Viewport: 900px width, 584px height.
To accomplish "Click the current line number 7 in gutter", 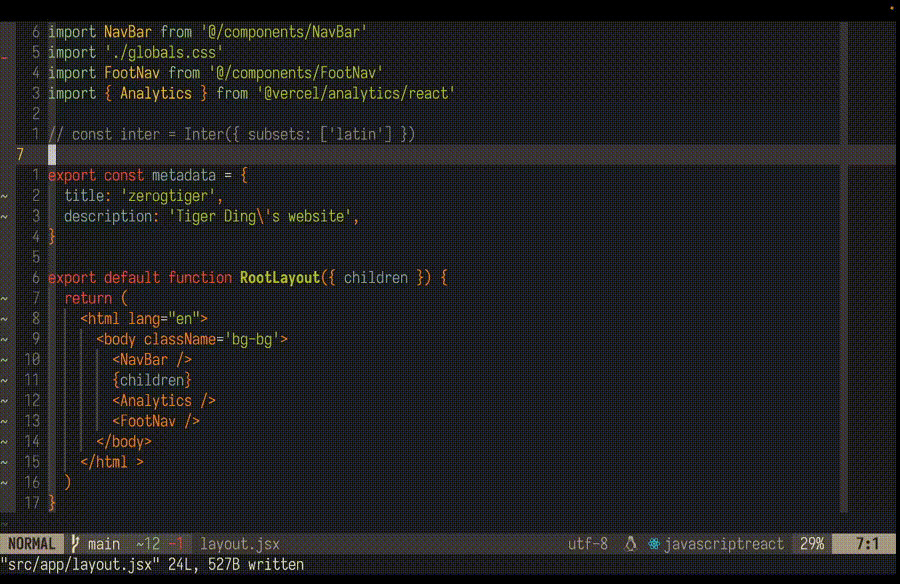I will 20,154.
